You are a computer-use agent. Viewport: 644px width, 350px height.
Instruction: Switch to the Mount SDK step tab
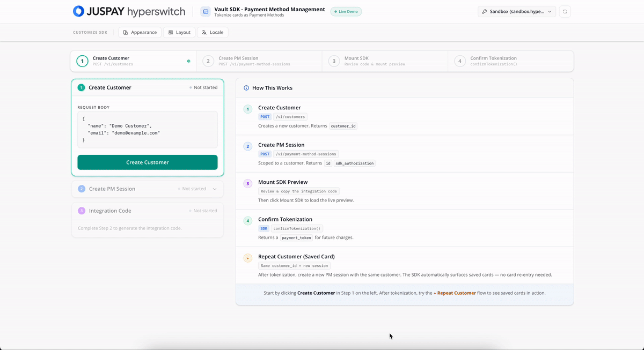[x=385, y=61]
